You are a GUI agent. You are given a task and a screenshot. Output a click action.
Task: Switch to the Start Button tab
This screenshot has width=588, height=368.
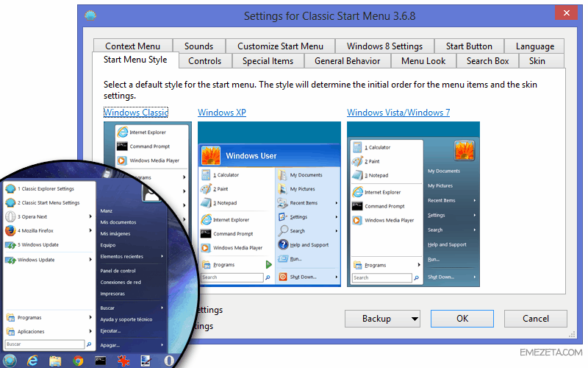[469, 46]
